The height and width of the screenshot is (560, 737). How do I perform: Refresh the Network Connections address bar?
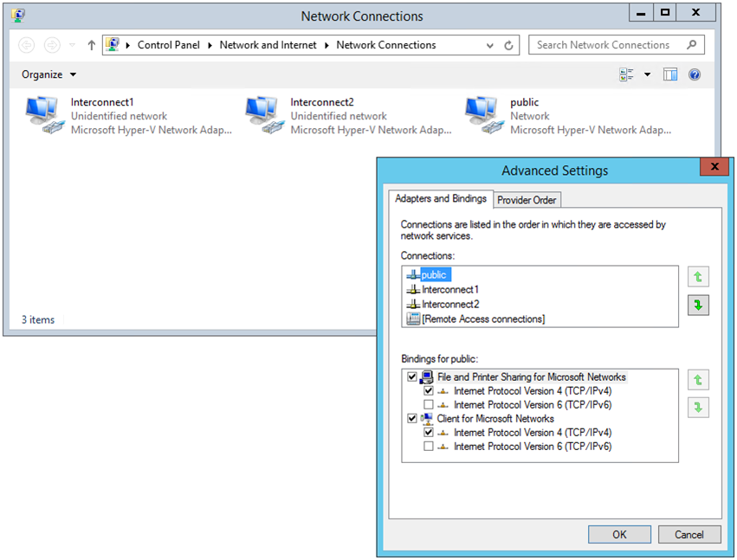(508, 45)
